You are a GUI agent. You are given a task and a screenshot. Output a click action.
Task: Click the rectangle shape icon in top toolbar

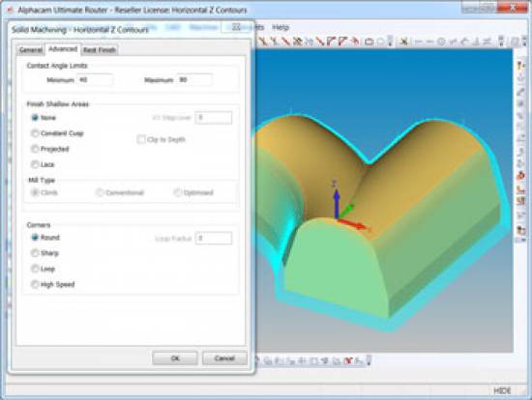pos(369,42)
